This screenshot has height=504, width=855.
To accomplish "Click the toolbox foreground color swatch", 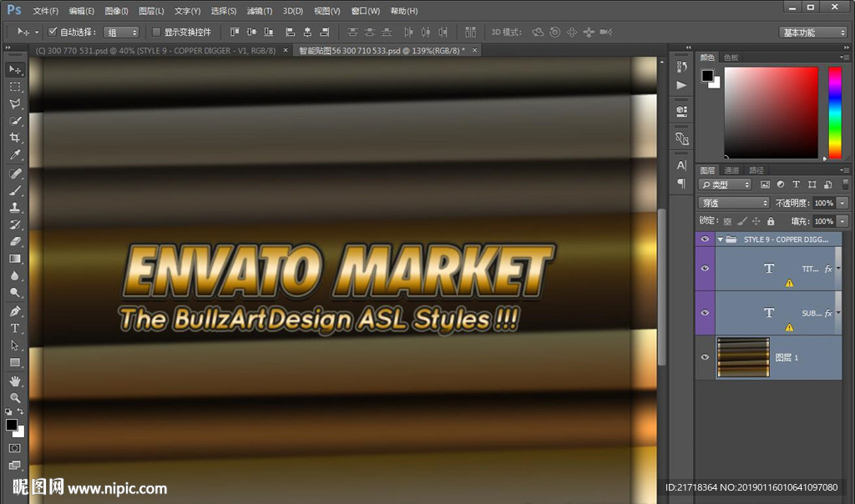I will (11, 425).
